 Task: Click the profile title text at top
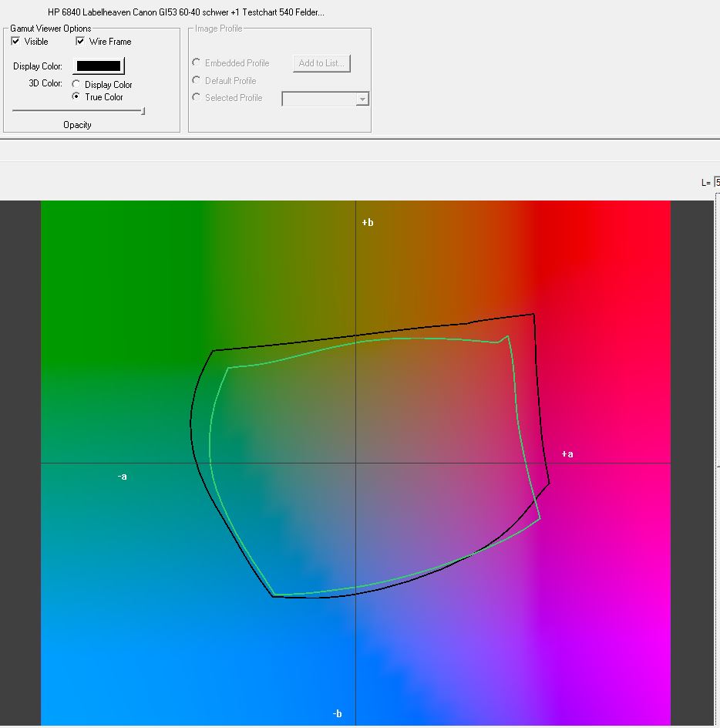(x=186, y=13)
